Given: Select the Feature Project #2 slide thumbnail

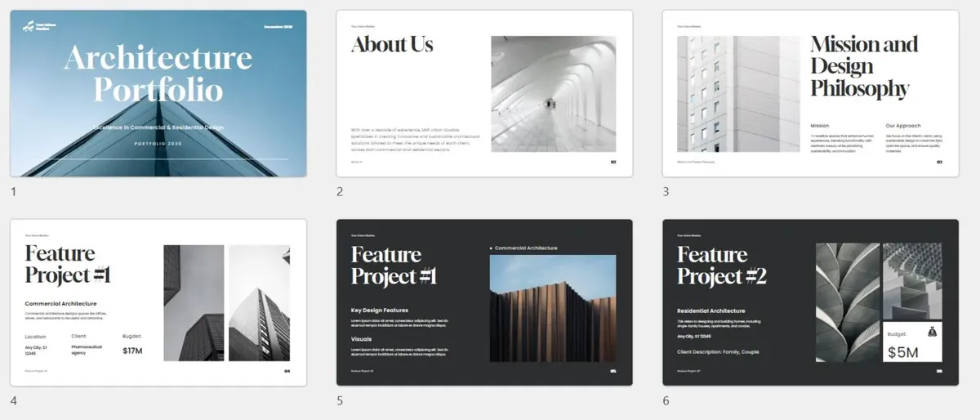Looking at the screenshot, I should coord(810,302).
